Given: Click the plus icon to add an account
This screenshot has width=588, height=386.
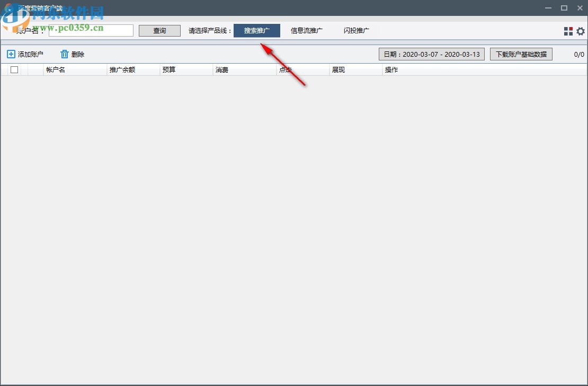Looking at the screenshot, I should click(x=11, y=54).
